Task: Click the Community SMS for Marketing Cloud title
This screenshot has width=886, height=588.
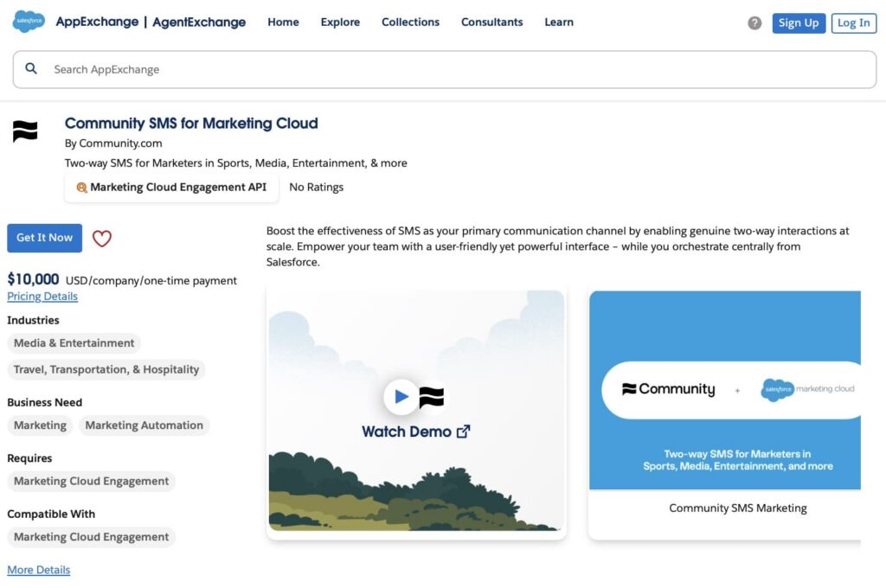Action: click(191, 123)
